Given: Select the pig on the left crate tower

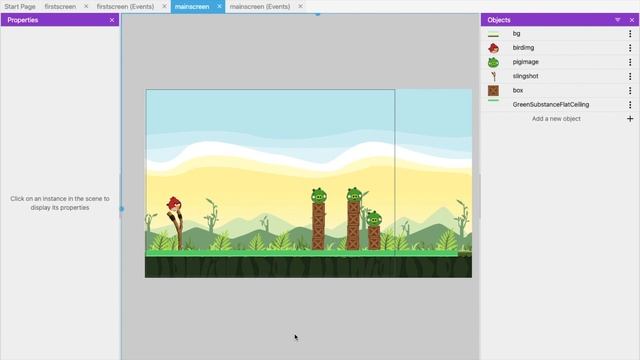Looking at the screenshot, I should pyautogui.click(x=318, y=196).
